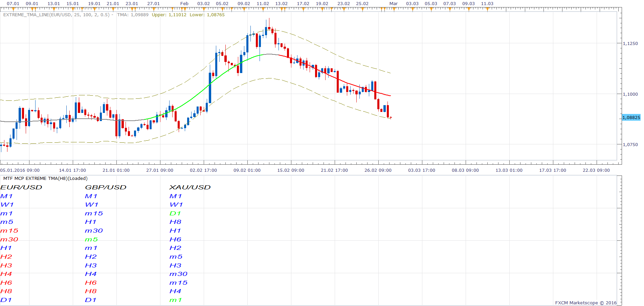Viewport: 644px width, 306px height.
Task: Select W1 in the GBP/USD column
Action: coord(92,205)
